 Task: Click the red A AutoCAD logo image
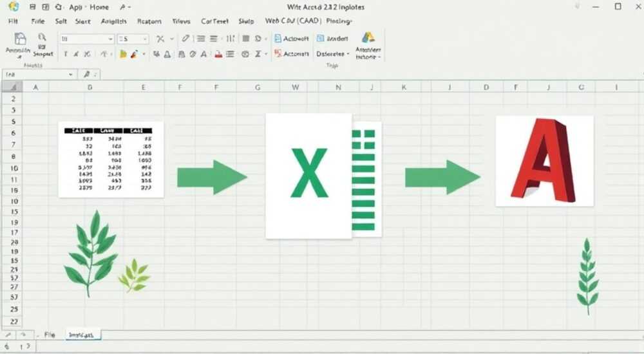[545, 161]
